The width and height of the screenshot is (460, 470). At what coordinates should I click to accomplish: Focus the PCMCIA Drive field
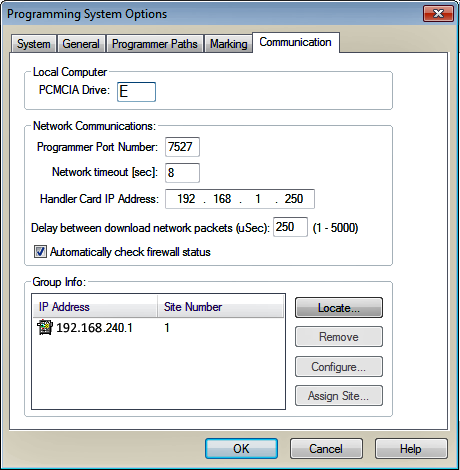tap(136, 92)
